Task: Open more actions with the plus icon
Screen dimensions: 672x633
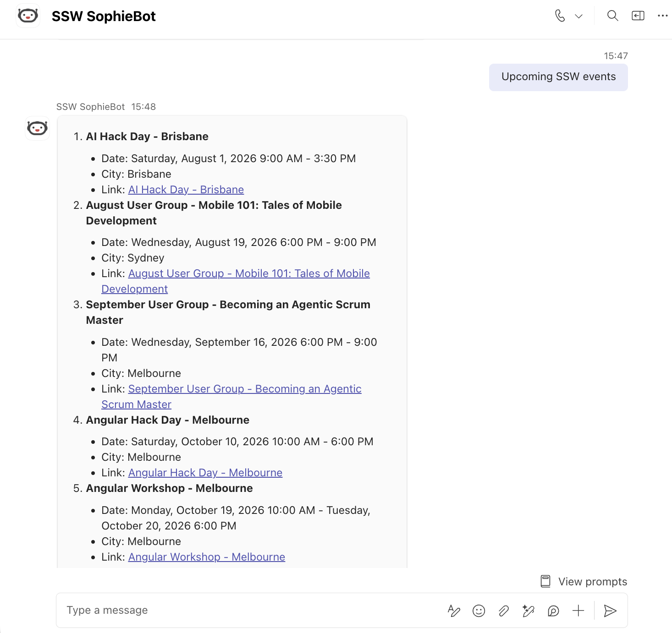Action: (x=578, y=611)
